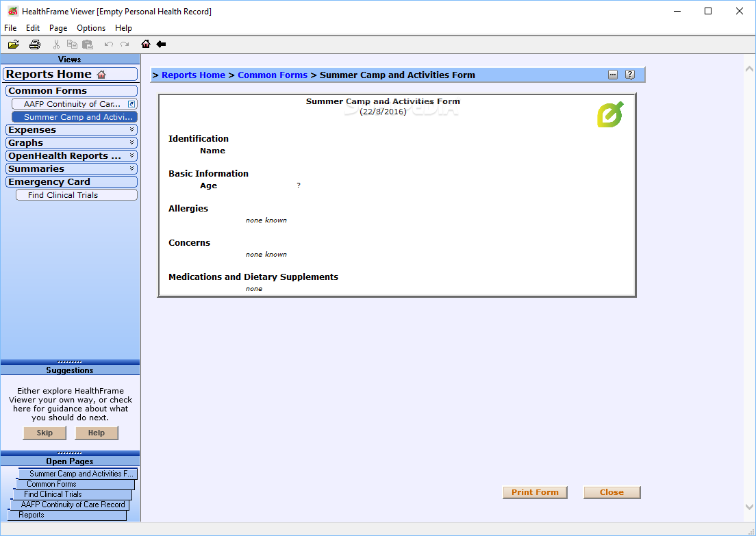The height and width of the screenshot is (536, 756).
Task: Click the Close form button
Action: [612, 492]
